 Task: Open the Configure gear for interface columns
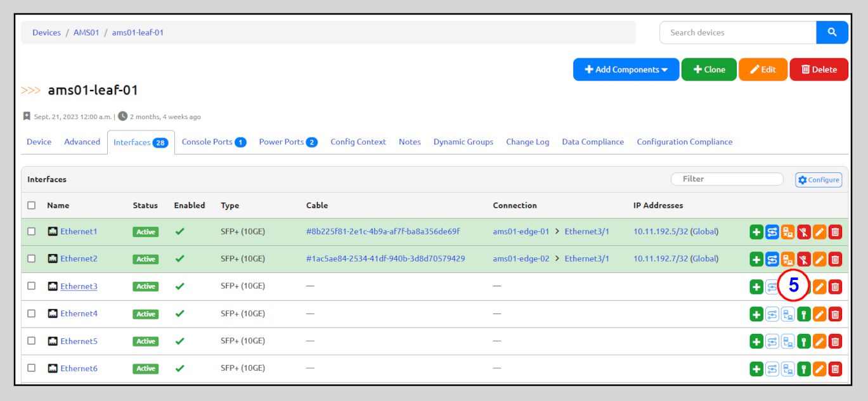click(x=818, y=180)
